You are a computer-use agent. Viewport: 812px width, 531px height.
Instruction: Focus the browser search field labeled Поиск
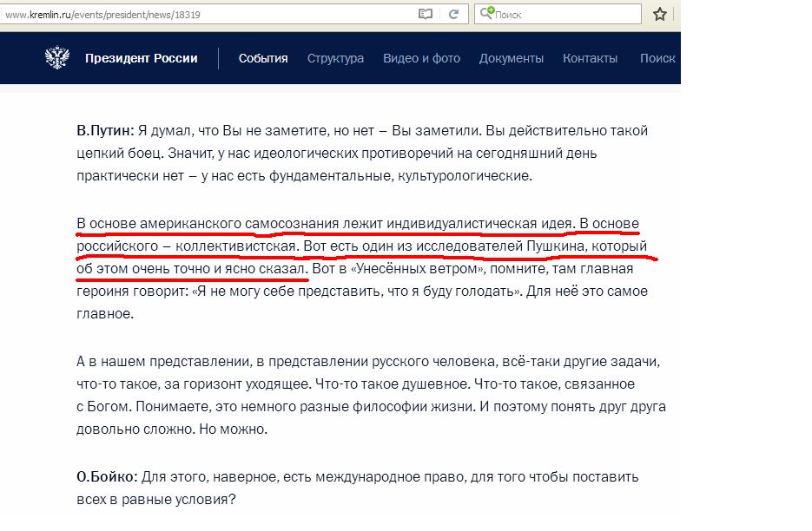564,15
